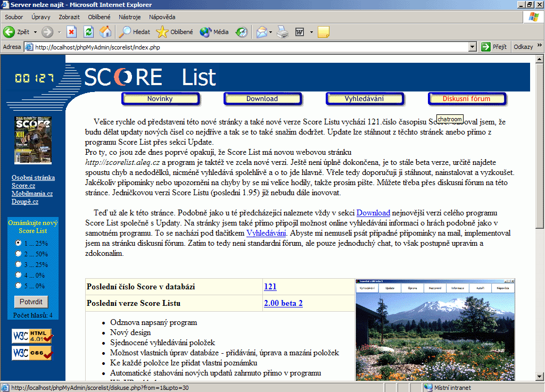Image resolution: width=545 pixels, height=392 pixels.
Task: Expand the Odkazy links chevron
Action: pos(540,45)
